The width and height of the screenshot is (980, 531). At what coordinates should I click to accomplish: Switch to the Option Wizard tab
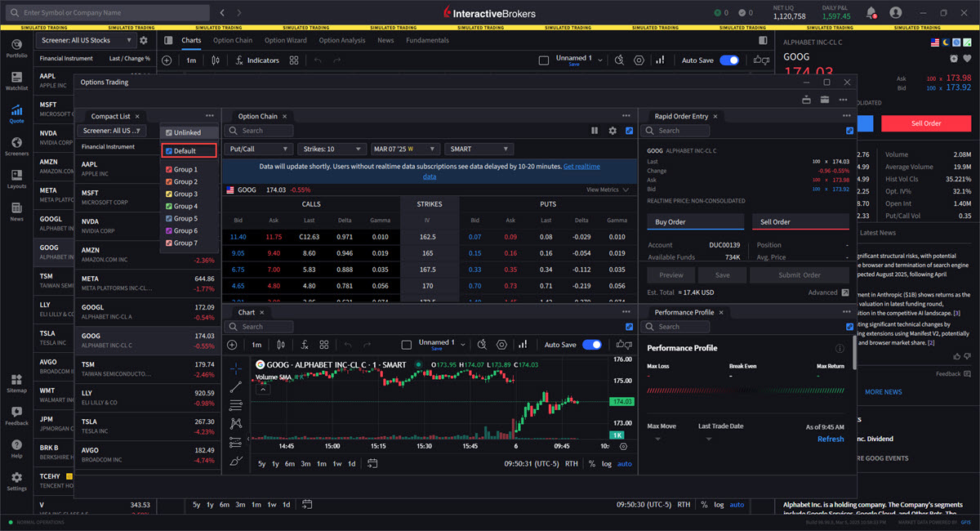click(286, 40)
